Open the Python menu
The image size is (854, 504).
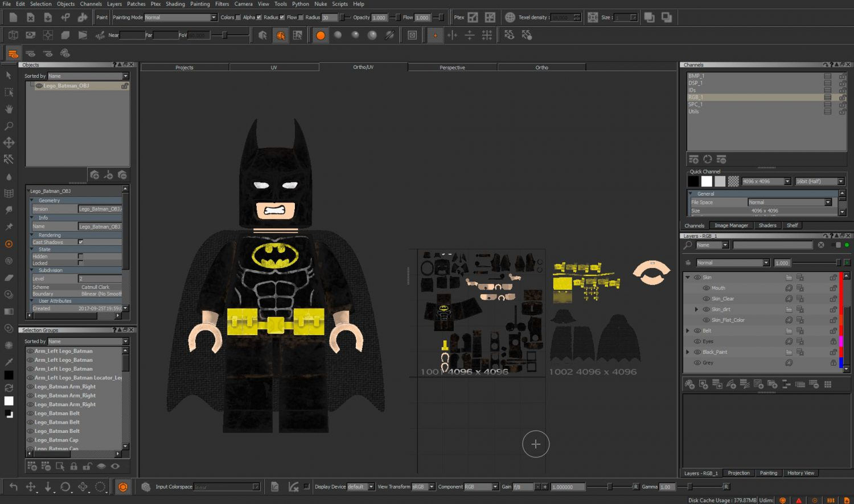[x=300, y=4]
